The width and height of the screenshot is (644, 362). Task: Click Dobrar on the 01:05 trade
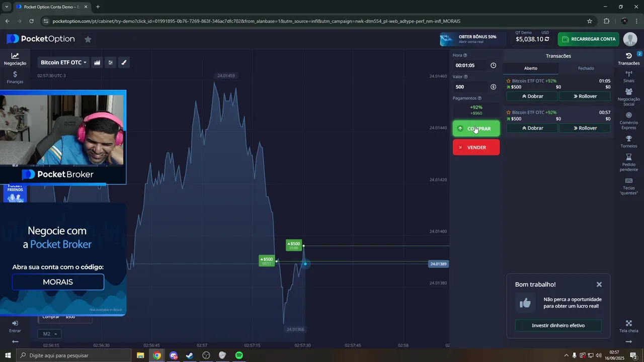tap(532, 96)
